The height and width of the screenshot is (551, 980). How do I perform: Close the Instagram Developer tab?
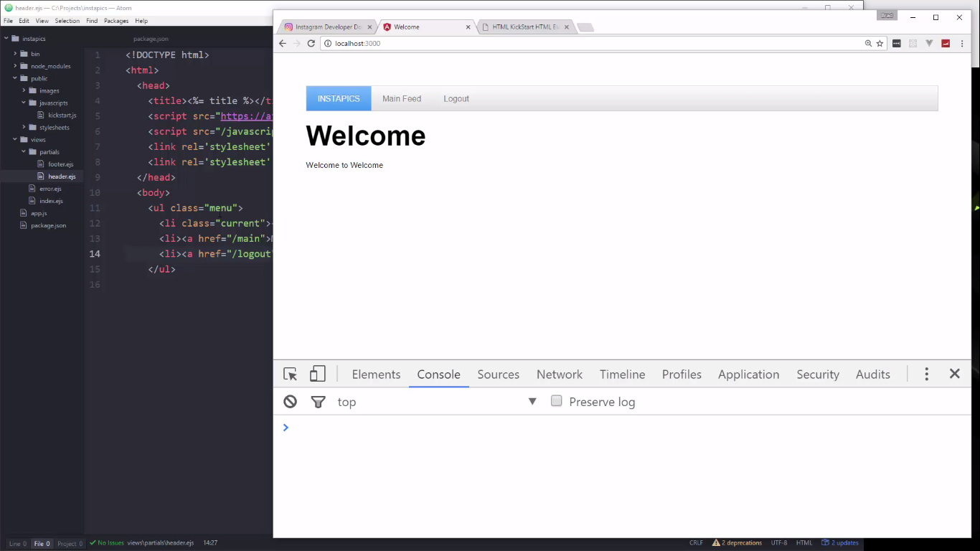tap(370, 27)
